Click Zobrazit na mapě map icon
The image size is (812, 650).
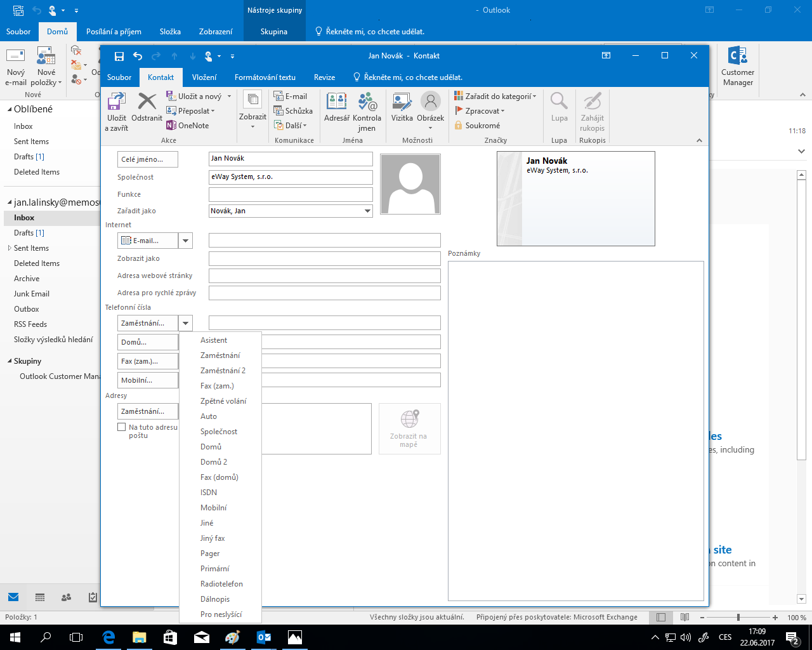coord(409,428)
